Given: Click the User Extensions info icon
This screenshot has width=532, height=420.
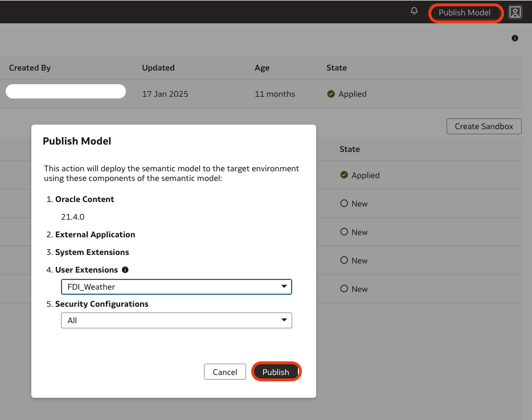Looking at the screenshot, I should coord(125,270).
